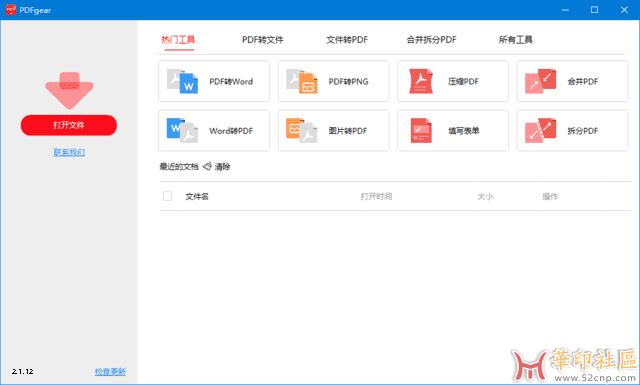Image resolution: width=640 pixels, height=385 pixels.
Task: Click the 合并PDF merge icon
Action: click(x=540, y=81)
